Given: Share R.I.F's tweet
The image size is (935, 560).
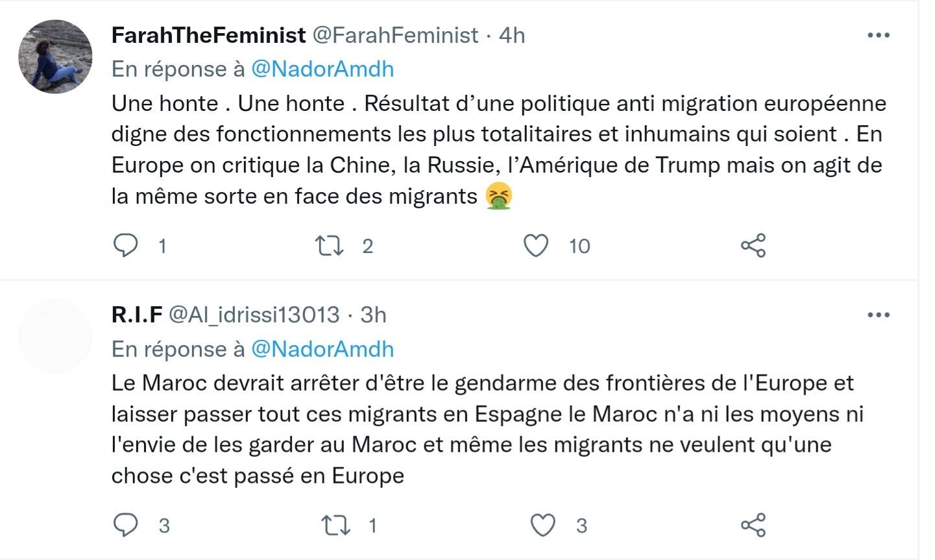Looking at the screenshot, I should click(753, 526).
